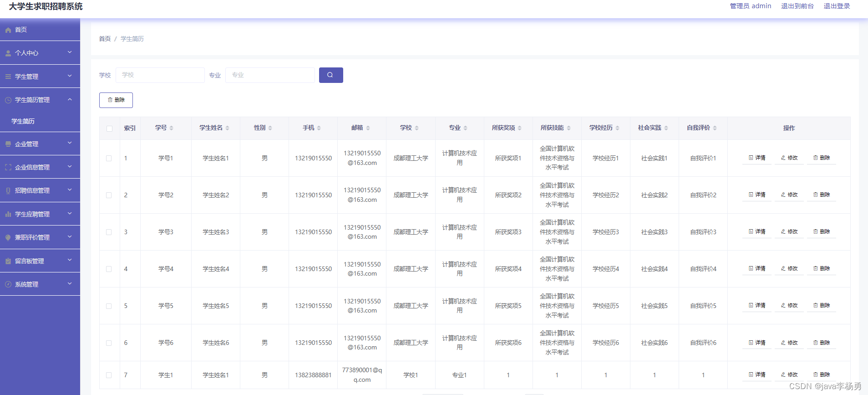Click the clock icon beside 学生简历管理
868x395 pixels.
8,100
